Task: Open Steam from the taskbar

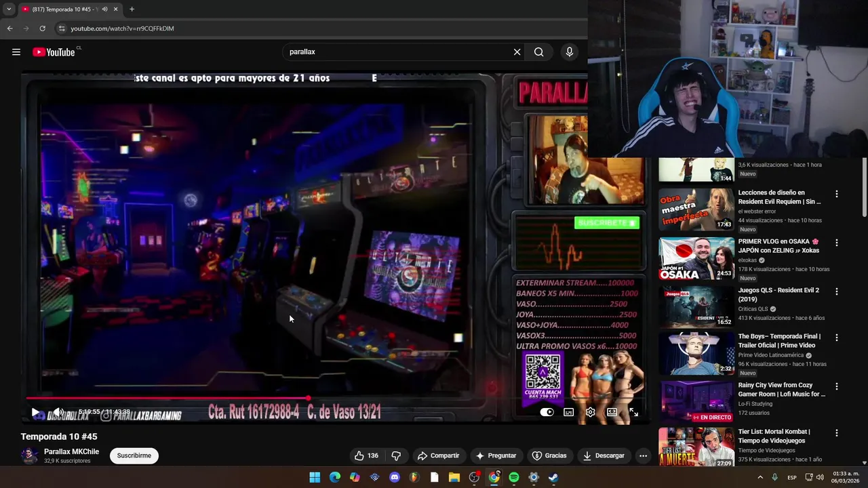Action: [553, 477]
